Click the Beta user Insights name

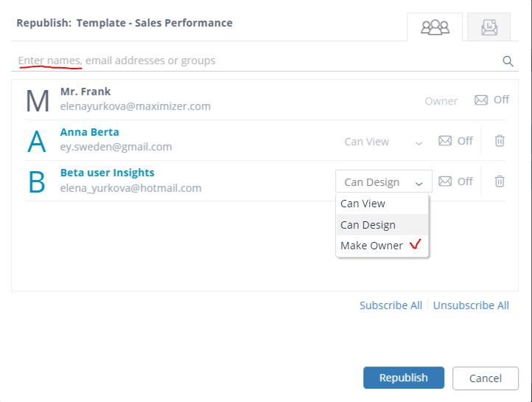coord(108,173)
